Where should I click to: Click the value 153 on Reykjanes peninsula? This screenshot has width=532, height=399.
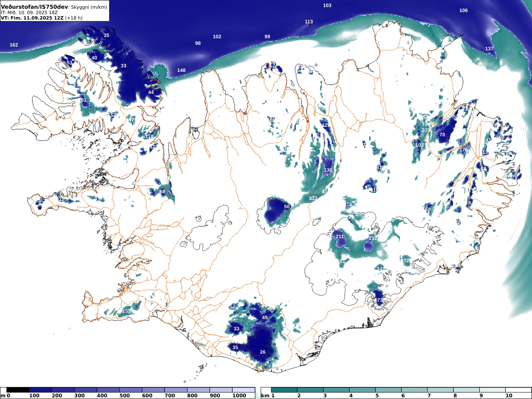[126, 311]
